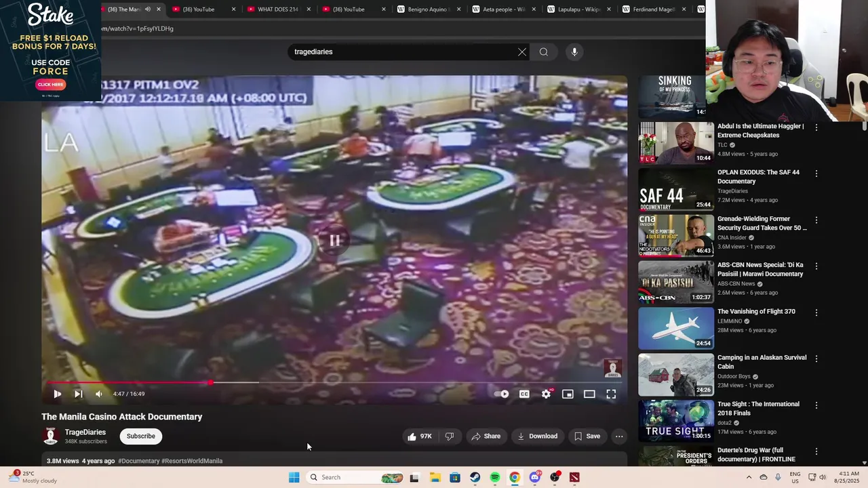Play the video with the play button

57,394
